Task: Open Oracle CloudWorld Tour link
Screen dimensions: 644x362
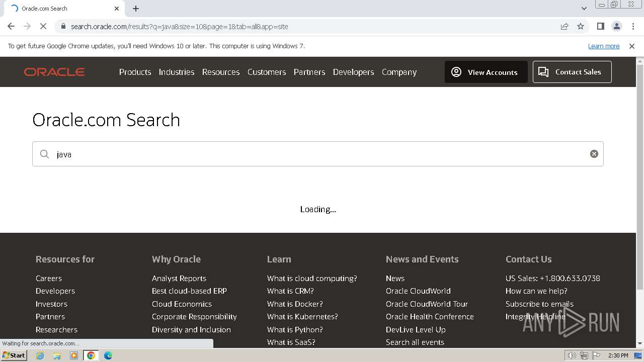Action: point(427,304)
